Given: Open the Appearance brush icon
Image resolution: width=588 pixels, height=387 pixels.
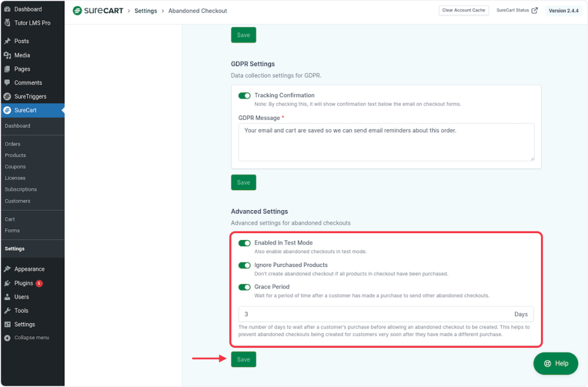Looking at the screenshot, I should pyautogui.click(x=7, y=269).
